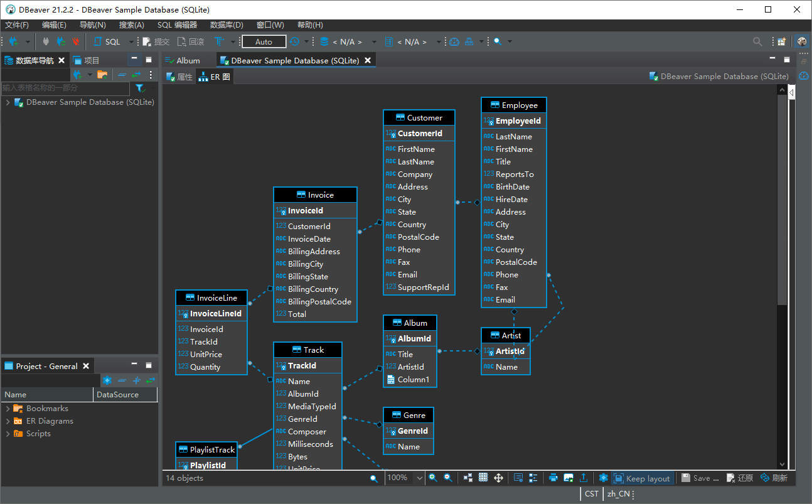The image size is (812, 504).
Task: Click the DataSource column header
Action: (x=126, y=395)
